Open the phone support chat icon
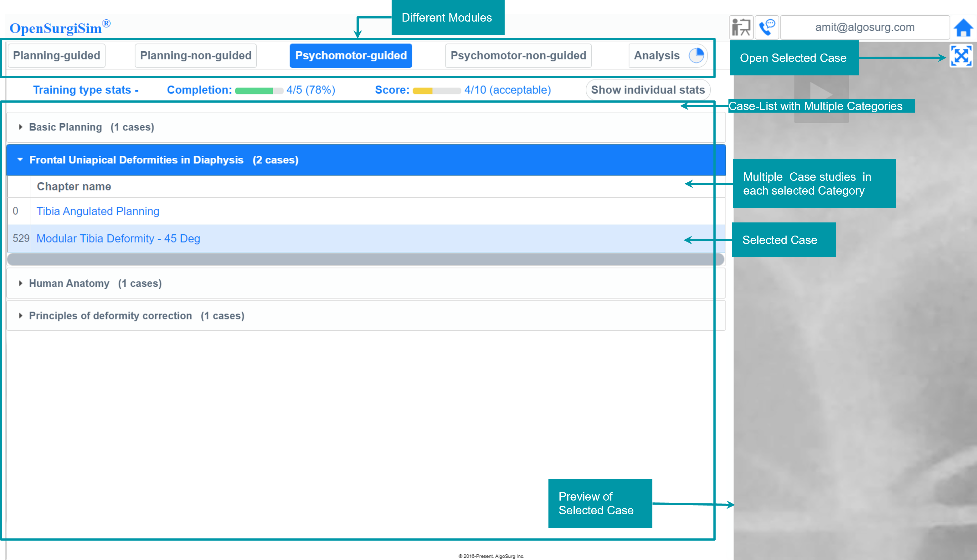977x560 pixels. pos(767,27)
